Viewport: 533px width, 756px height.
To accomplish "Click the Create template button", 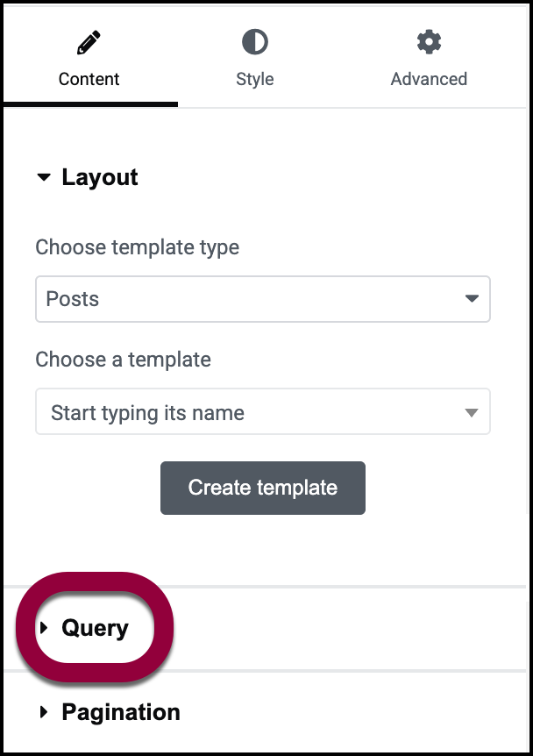I will pyautogui.click(x=262, y=488).
